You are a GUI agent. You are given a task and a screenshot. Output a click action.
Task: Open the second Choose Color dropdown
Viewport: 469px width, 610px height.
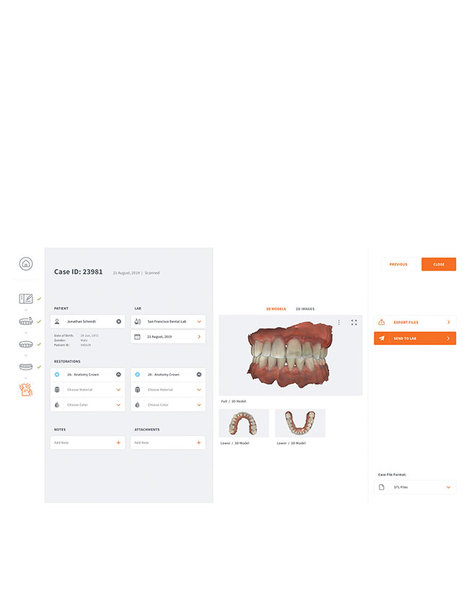point(168,405)
